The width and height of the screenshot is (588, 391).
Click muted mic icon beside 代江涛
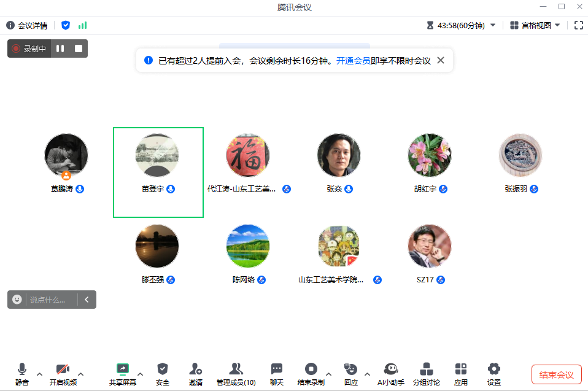287,189
